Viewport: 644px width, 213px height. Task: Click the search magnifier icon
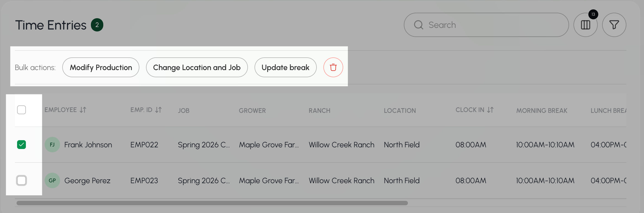pyautogui.click(x=418, y=25)
